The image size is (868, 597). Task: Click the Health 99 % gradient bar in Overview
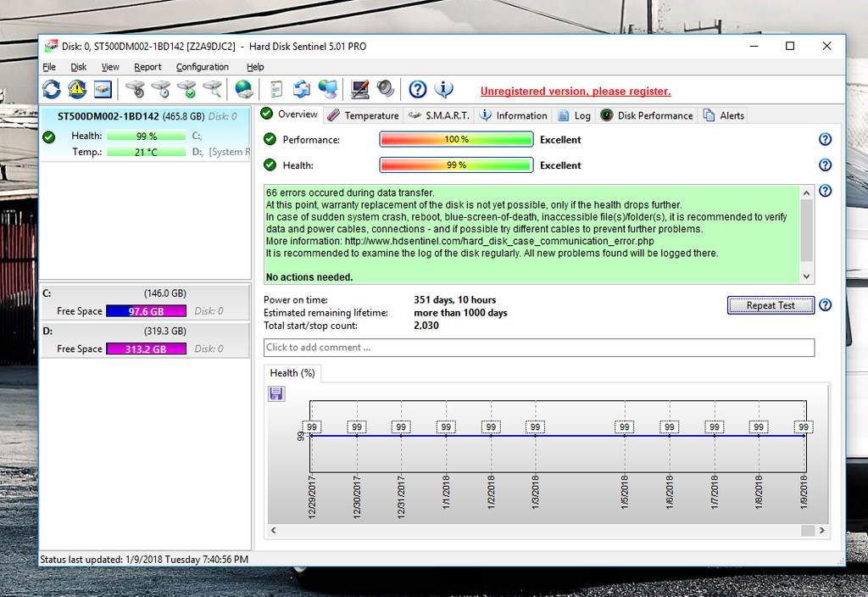456,165
